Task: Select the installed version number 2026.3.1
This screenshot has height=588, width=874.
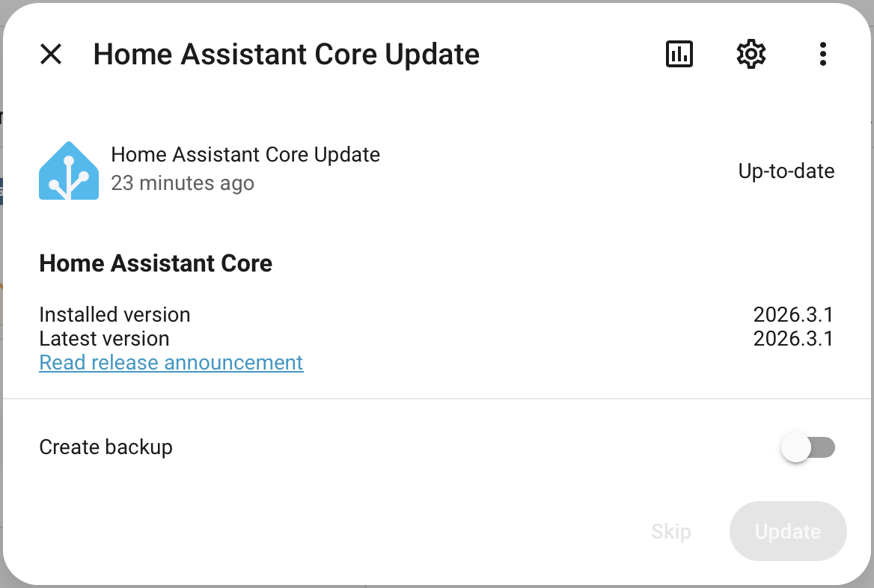Action: click(x=793, y=314)
